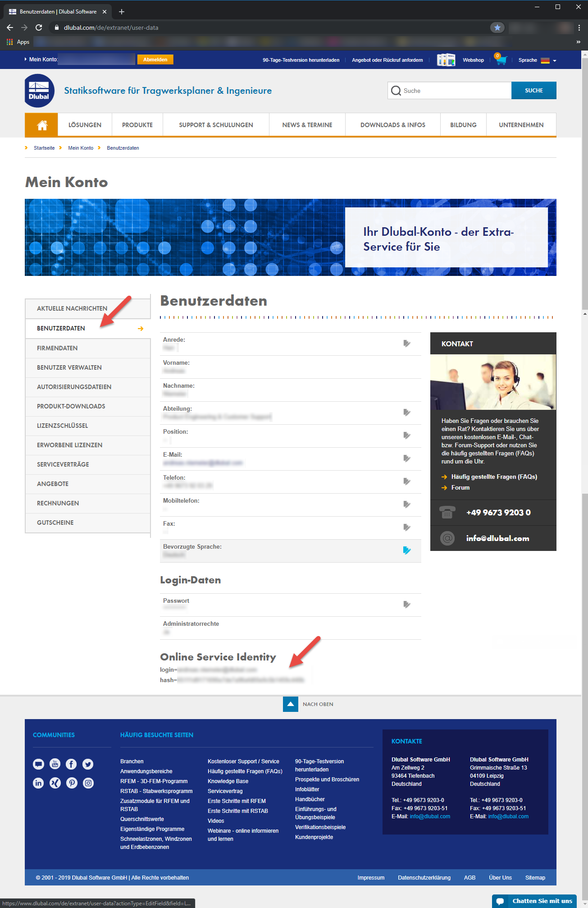Image resolution: width=588 pixels, height=908 pixels.
Task: Reload the page in browser
Action: (39, 28)
